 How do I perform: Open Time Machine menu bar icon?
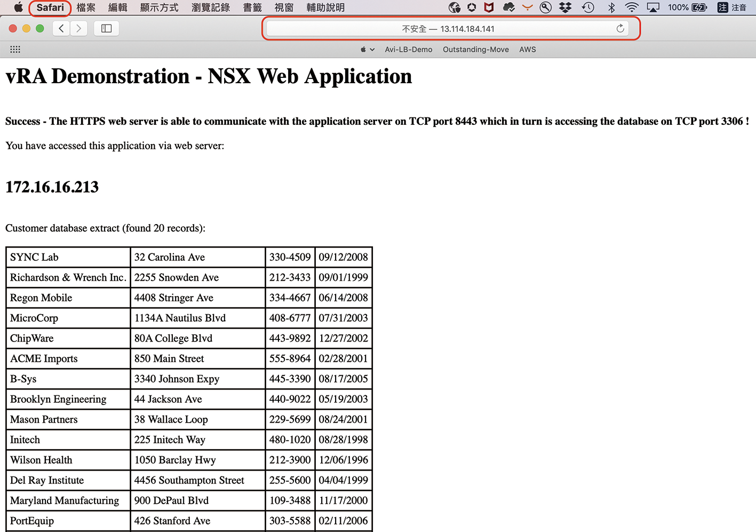coord(588,7)
